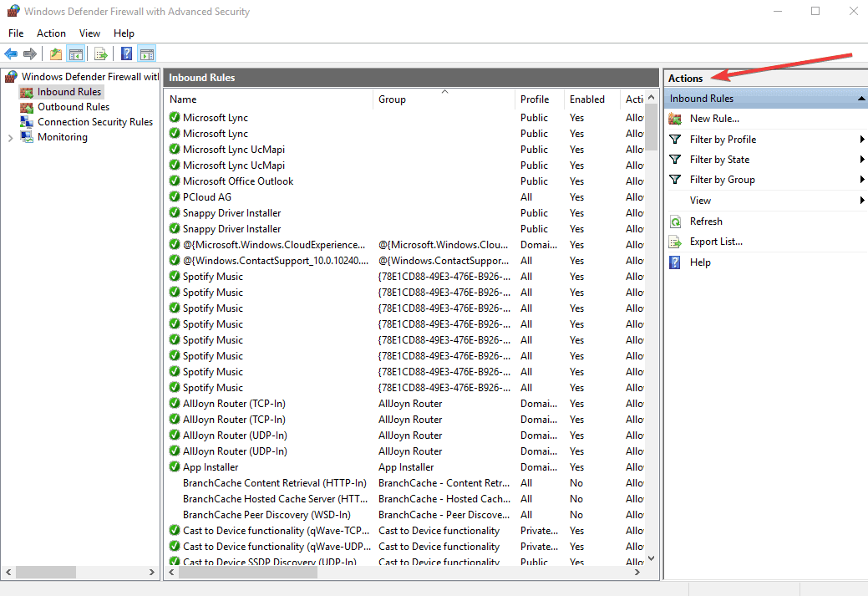Click the Outbound Rules tree icon

[x=27, y=107]
